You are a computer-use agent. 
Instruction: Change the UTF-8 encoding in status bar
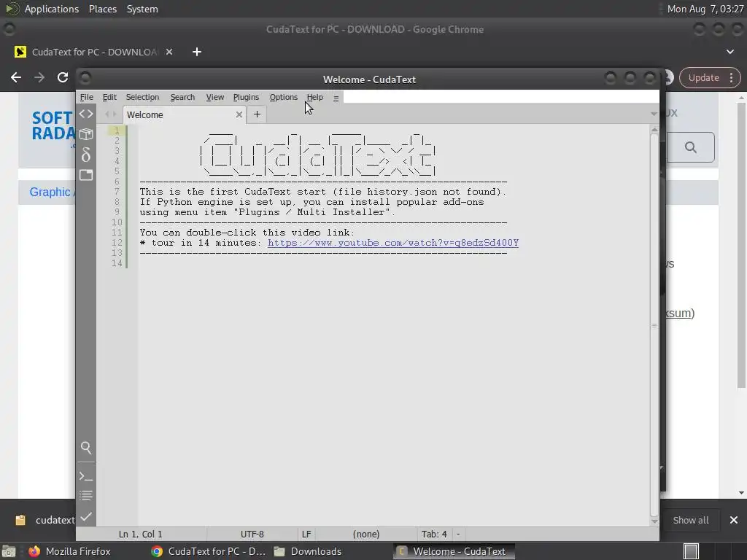coord(252,534)
